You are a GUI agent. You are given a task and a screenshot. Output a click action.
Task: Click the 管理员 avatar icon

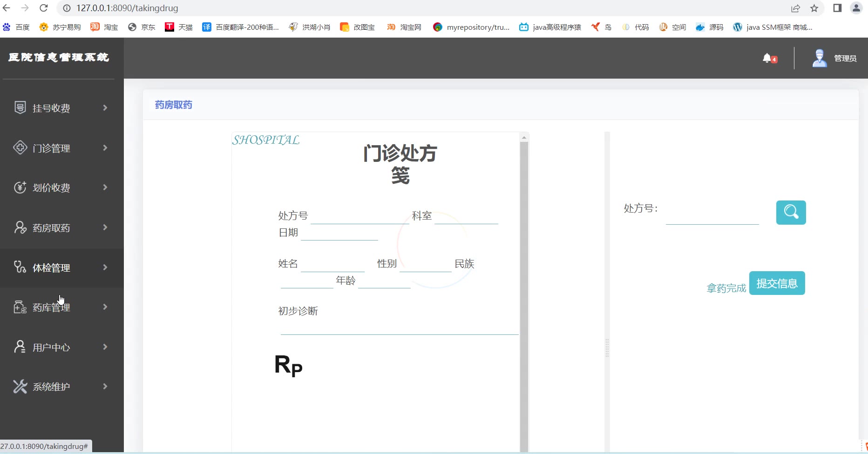click(x=820, y=58)
